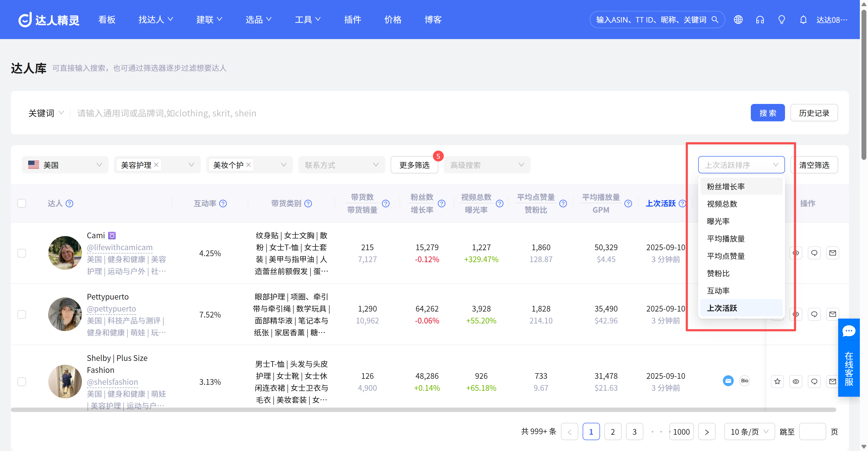Open the 找达人 navigation menu
Viewport: 868px width, 451px height.
point(155,20)
